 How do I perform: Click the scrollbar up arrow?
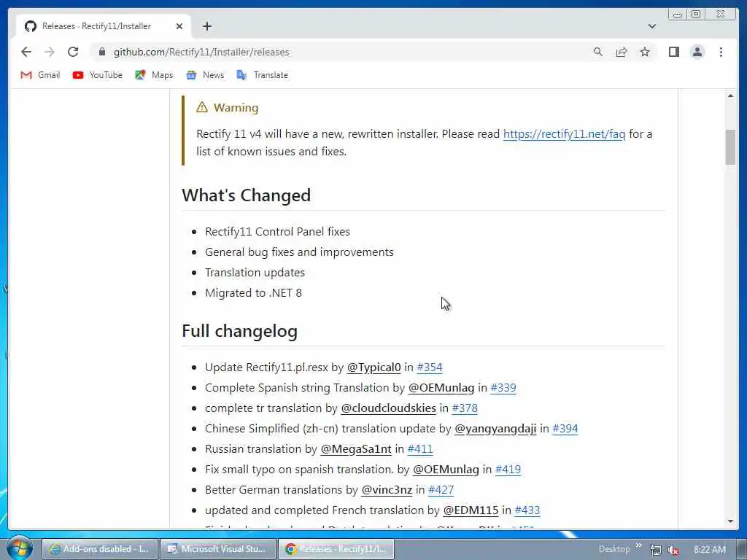[x=730, y=96]
